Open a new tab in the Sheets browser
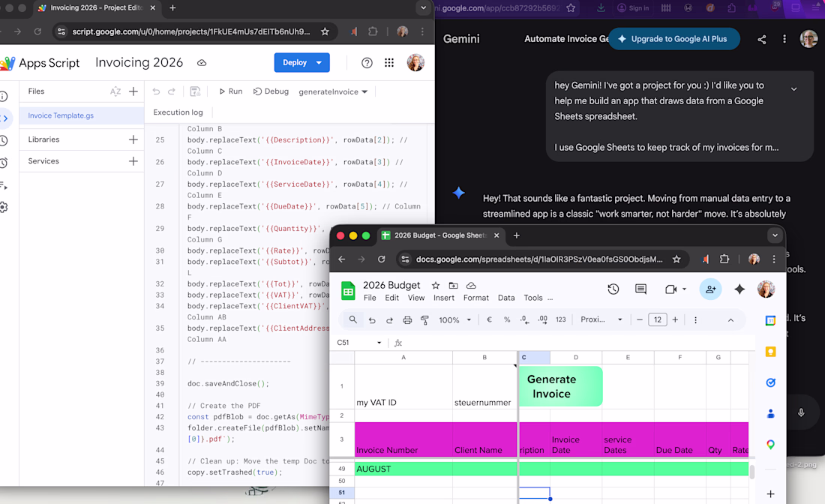Viewport: 825px width, 504px height. [x=517, y=235]
